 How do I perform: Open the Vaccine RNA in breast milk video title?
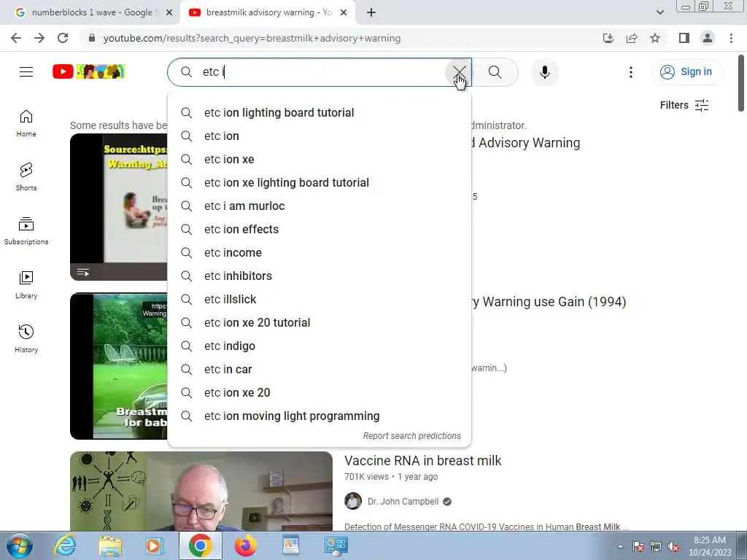pos(422,461)
